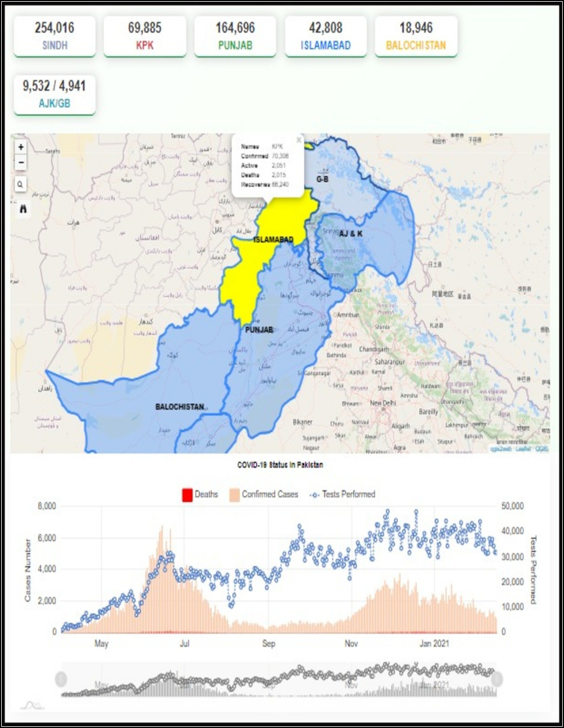Select the AJK/GB statistics card

pos(55,95)
